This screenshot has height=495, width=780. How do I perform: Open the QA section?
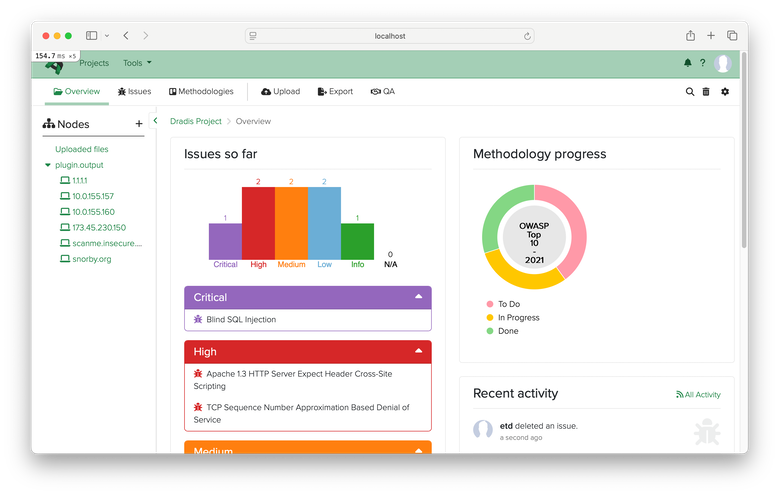[383, 92]
